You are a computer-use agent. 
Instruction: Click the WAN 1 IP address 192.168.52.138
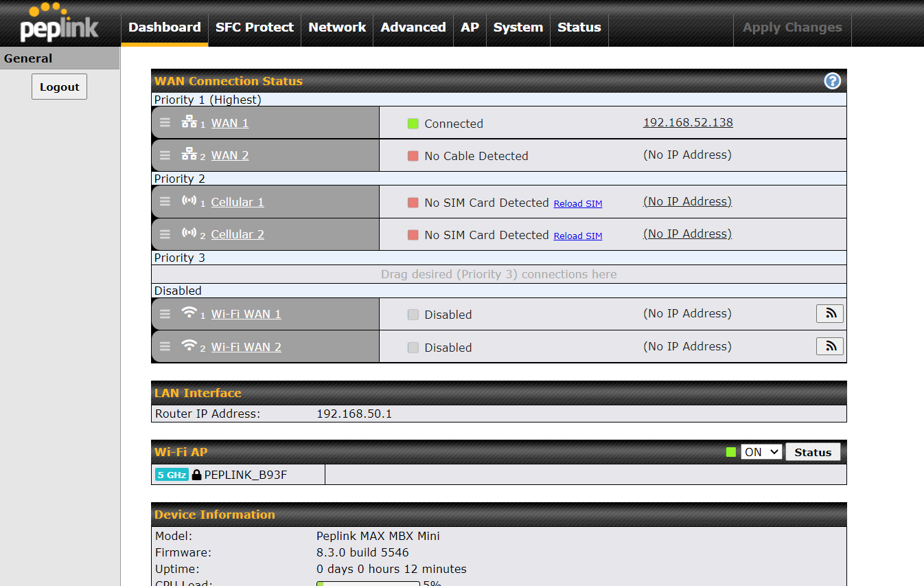(688, 123)
